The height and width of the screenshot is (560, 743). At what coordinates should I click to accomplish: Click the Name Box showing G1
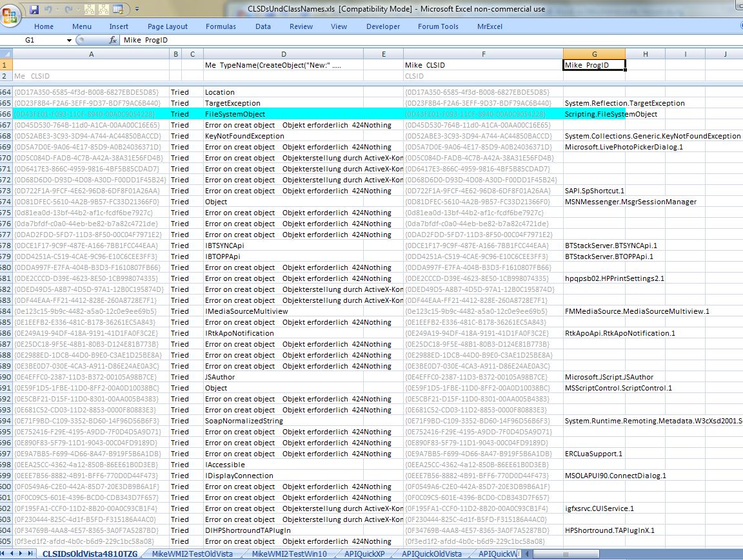pos(33,40)
